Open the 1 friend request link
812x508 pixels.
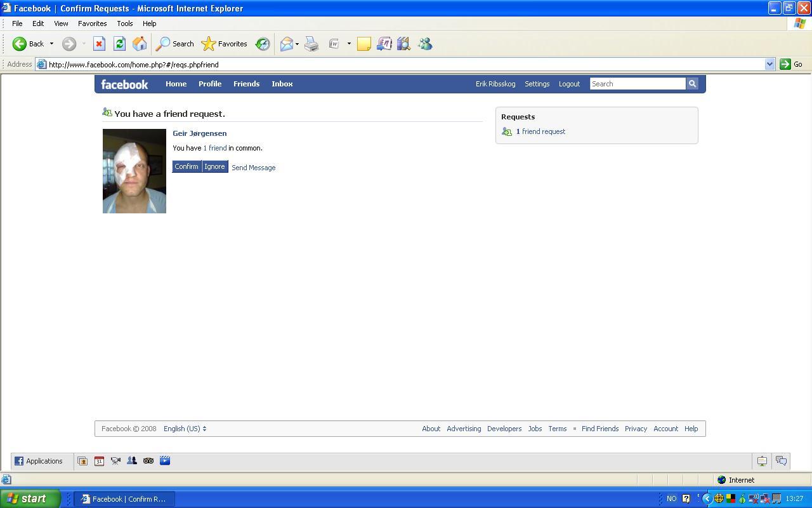click(x=540, y=131)
